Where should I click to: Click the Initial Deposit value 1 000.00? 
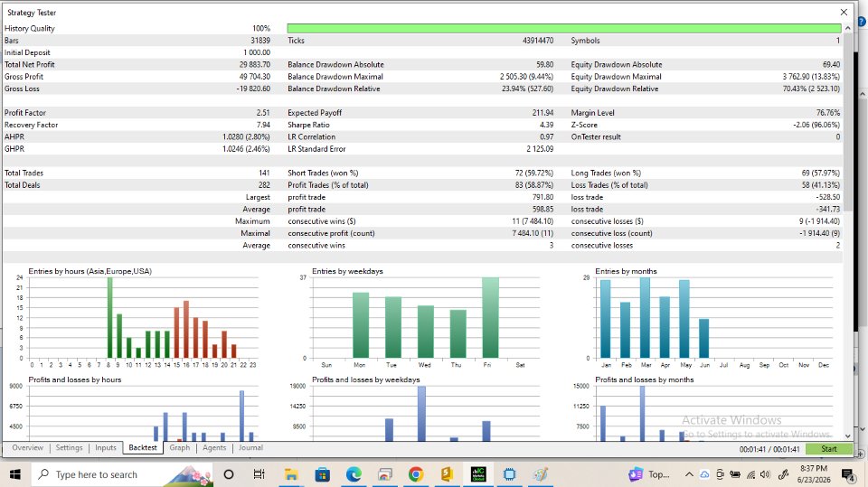pos(256,52)
